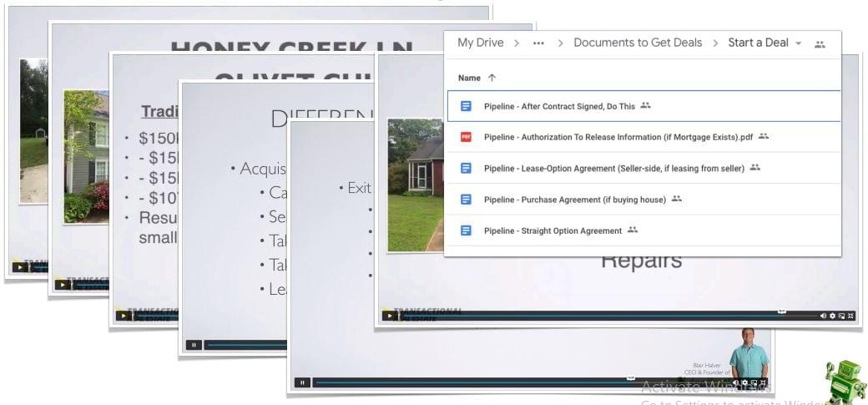868x405 pixels.
Task: Open settings gear on the Repairs slide video
Action: click(x=833, y=316)
